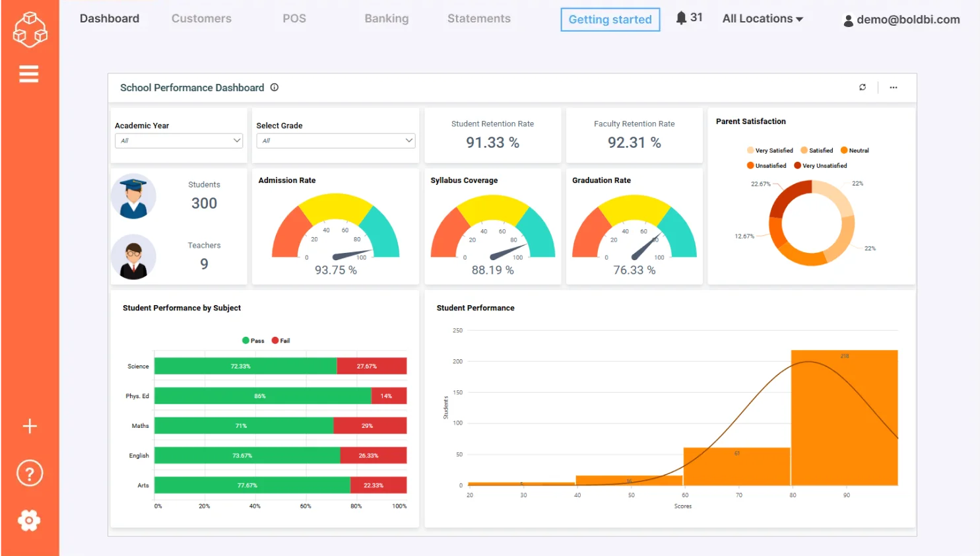Open help via the question mark icon

tap(29, 473)
